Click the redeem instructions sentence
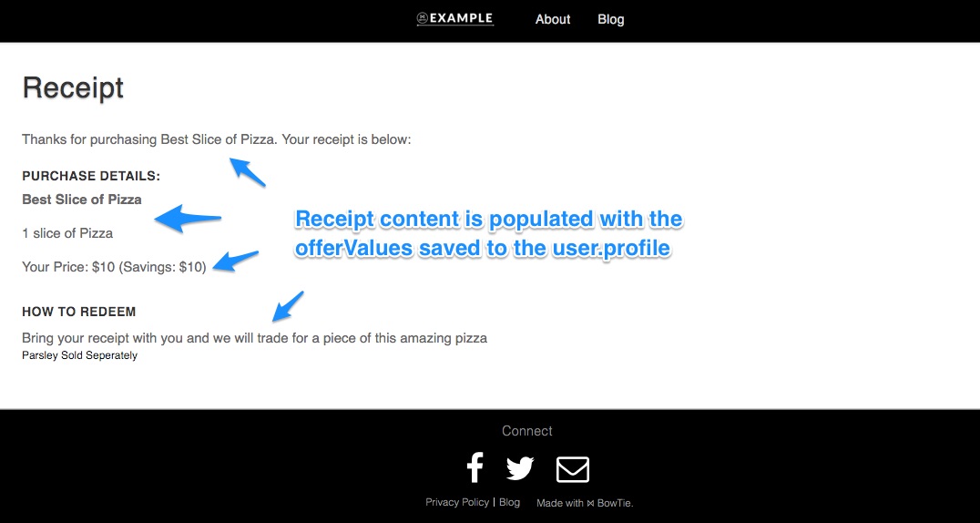Screen dimensions: 980x523 pyautogui.click(x=254, y=338)
